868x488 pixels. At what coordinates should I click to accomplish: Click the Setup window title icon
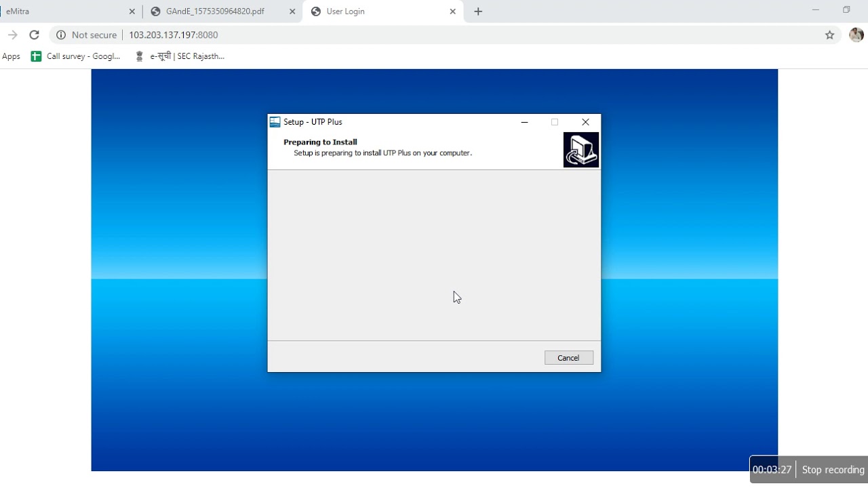275,122
